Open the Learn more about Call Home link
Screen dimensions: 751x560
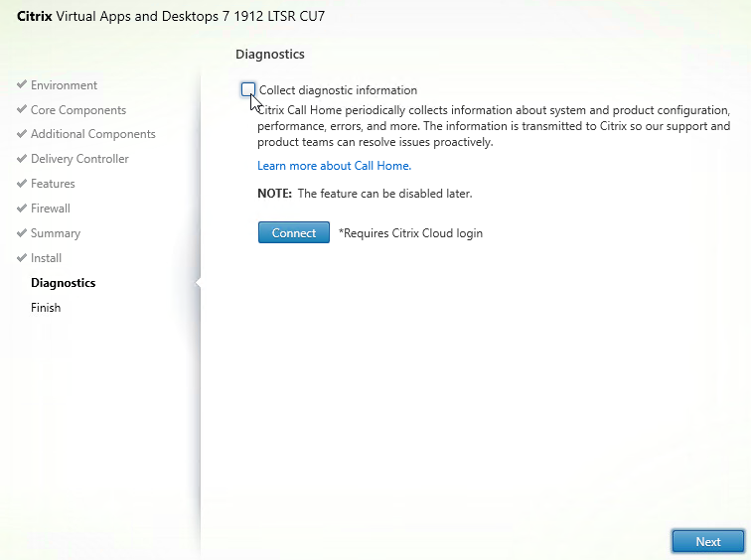(x=335, y=166)
